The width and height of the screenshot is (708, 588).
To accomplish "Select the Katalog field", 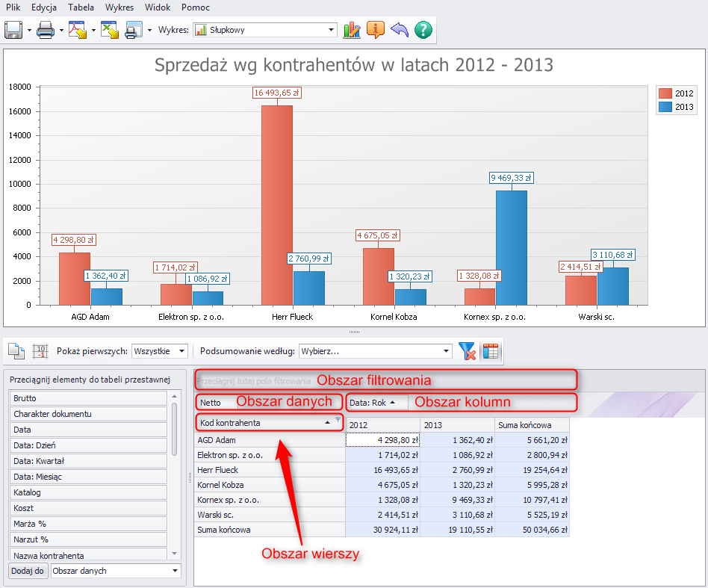I will 88,492.
